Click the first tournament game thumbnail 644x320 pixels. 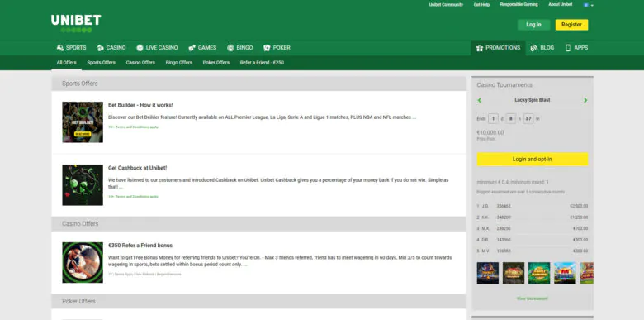pos(488,273)
